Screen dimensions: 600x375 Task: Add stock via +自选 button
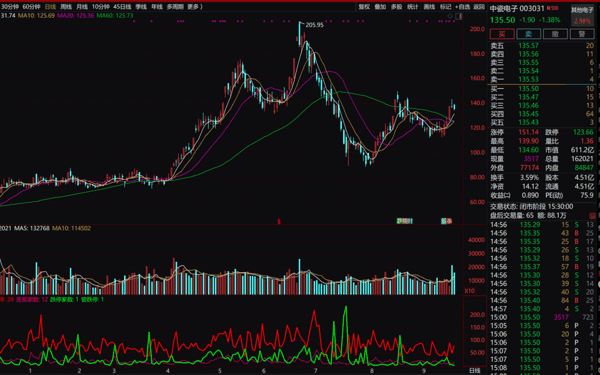(462, 7)
